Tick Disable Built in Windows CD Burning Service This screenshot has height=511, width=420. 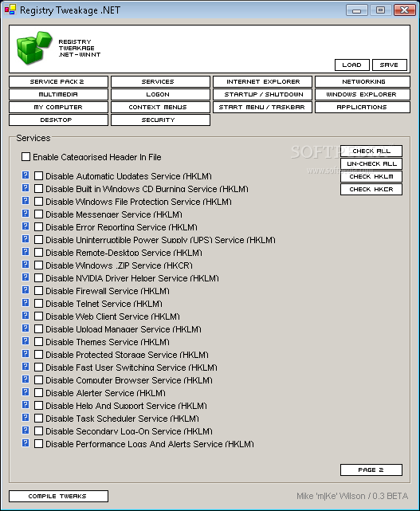click(x=38, y=189)
